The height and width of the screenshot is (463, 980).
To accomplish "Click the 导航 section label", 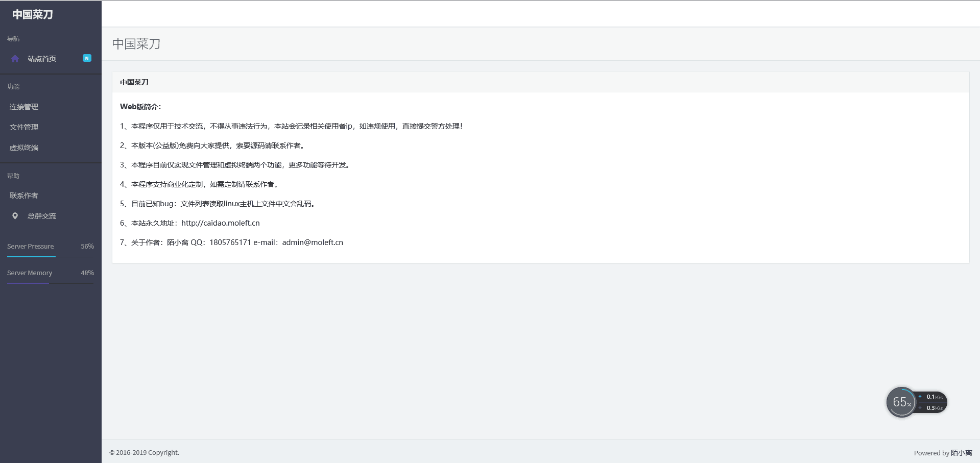I will pos(13,38).
